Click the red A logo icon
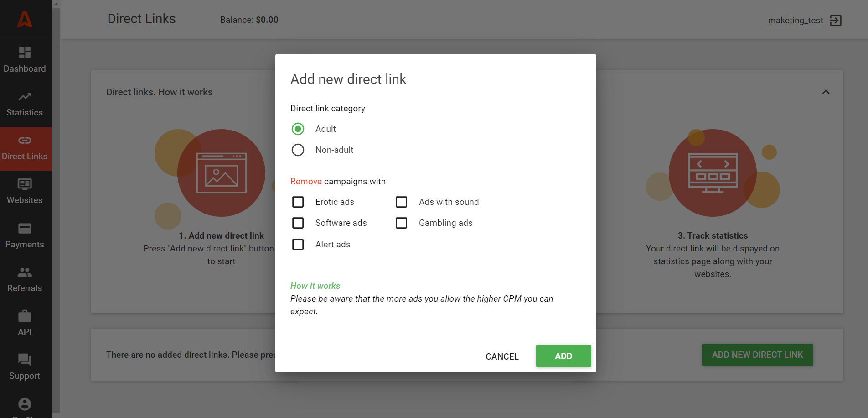 point(25,19)
